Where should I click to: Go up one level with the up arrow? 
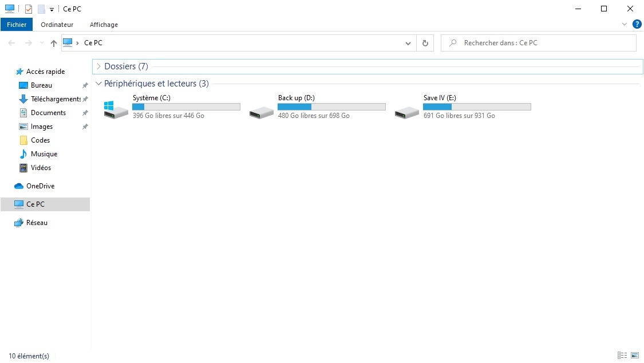[53, 43]
